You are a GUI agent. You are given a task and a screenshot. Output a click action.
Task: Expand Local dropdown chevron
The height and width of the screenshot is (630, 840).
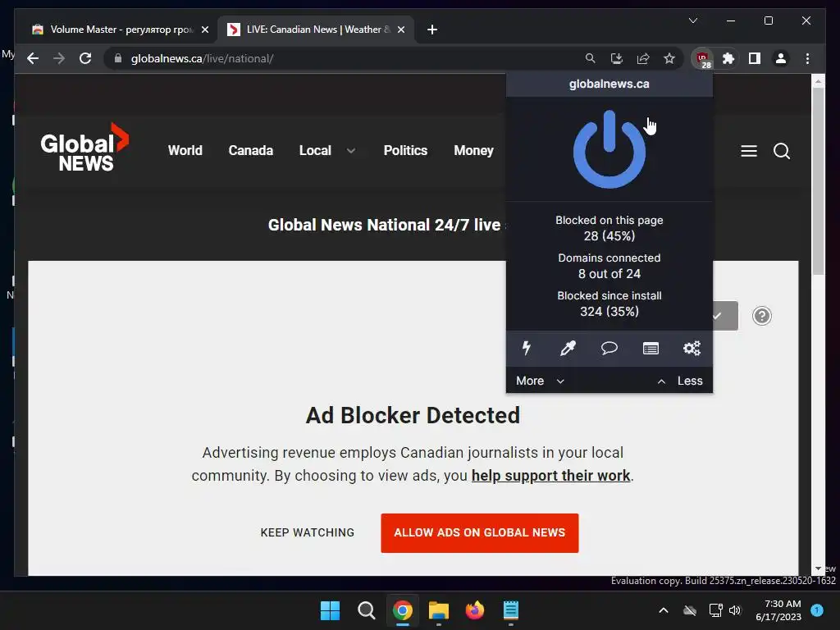click(x=351, y=151)
